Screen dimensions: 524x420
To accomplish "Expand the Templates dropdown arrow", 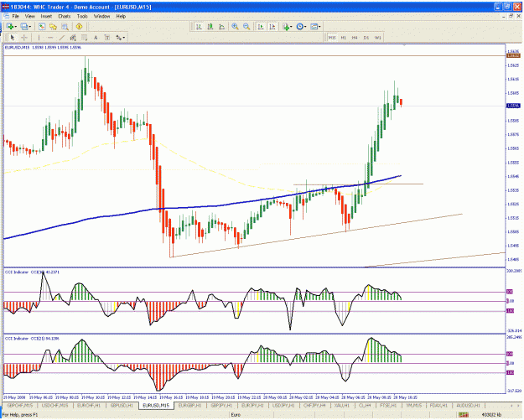I will coord(319,27).
